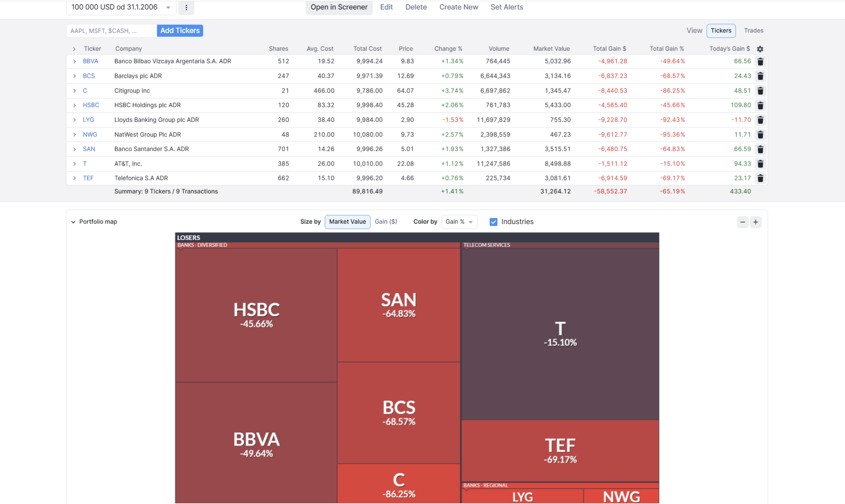Screen dimensions: 845x504
Task: Sort table by Today's Gain $ column
Action: (729, 48)
